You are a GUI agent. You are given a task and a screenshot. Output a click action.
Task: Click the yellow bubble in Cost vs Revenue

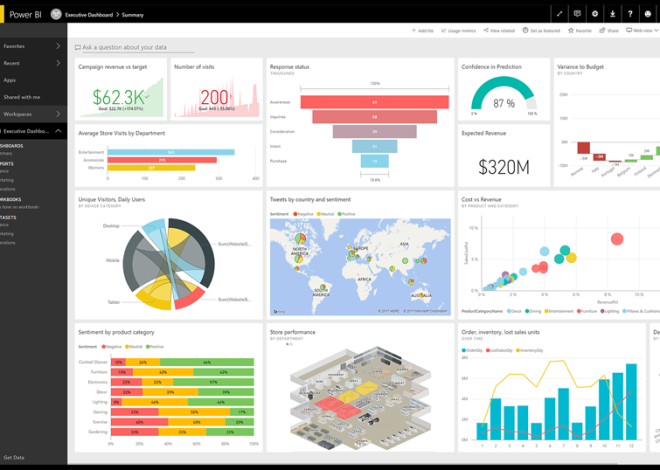pos(571,258)
